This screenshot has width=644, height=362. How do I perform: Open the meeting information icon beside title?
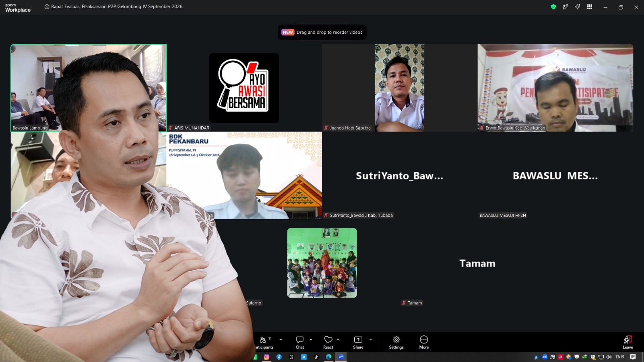[47, 7]
